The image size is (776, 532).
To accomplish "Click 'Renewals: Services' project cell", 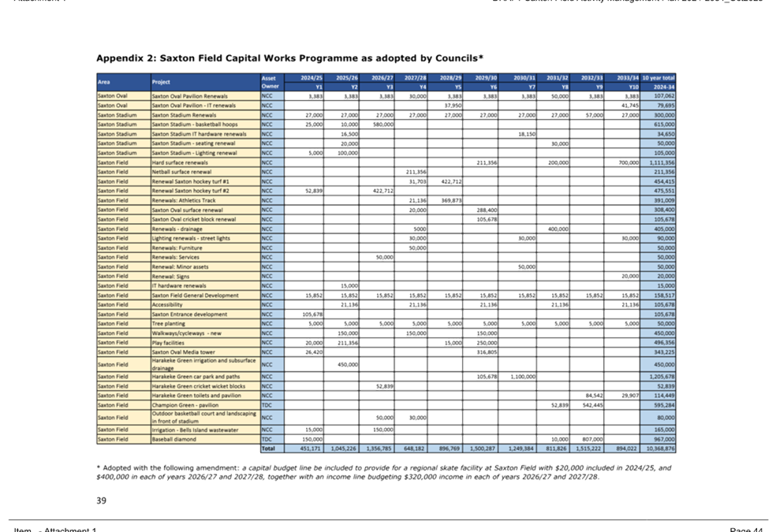I will (205, 257).
